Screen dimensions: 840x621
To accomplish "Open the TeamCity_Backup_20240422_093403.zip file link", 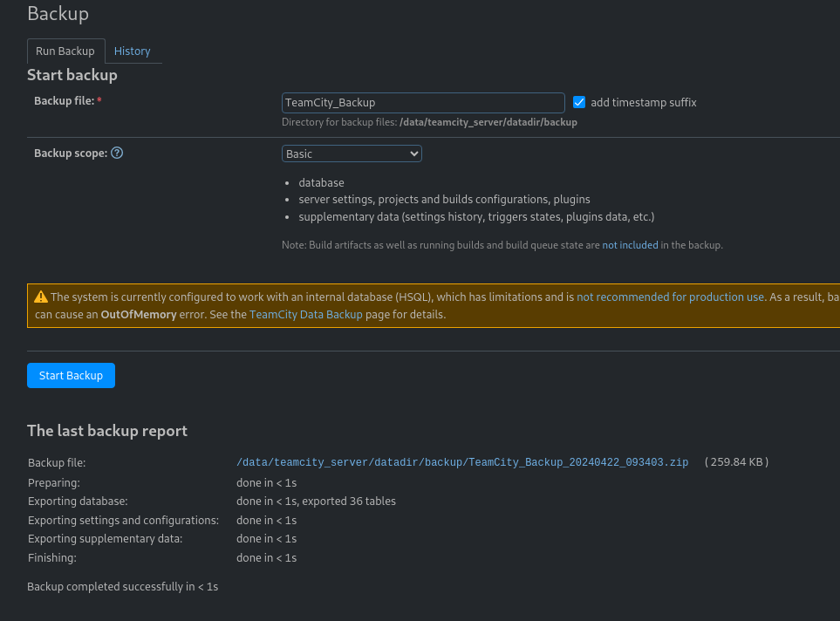I will click(462, 462).
